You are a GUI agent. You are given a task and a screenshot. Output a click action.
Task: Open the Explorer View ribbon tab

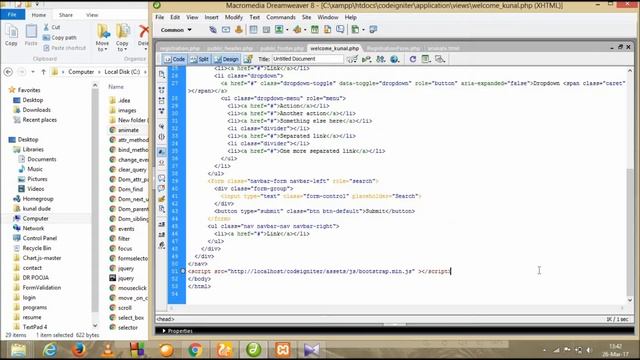[92, 15]
